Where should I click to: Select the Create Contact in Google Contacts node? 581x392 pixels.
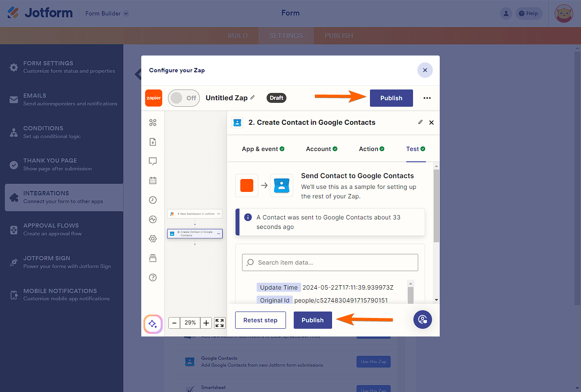click(x=195, y=234)
